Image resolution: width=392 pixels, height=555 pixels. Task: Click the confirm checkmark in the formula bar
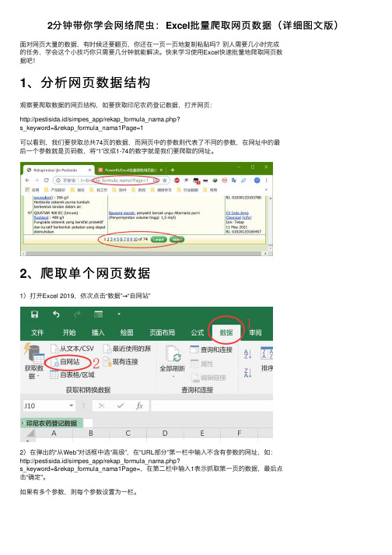121,406
